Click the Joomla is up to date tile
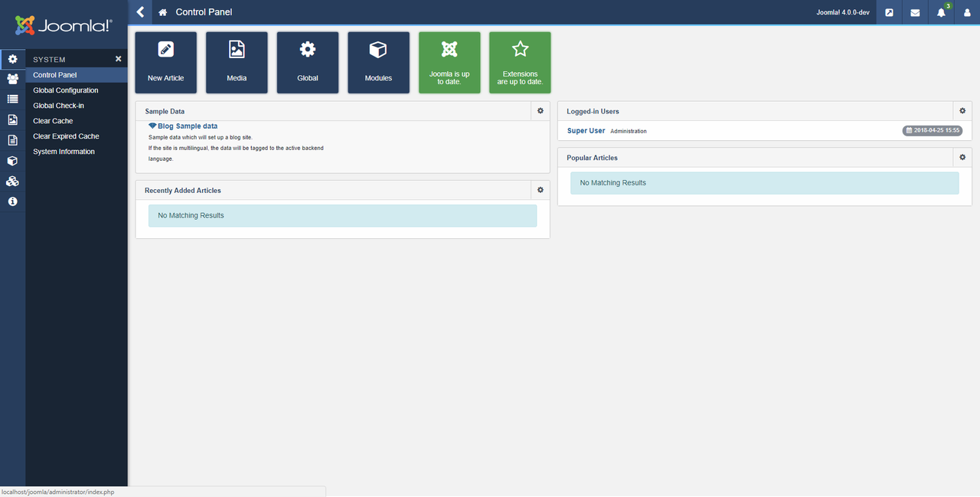 point(449,63)
